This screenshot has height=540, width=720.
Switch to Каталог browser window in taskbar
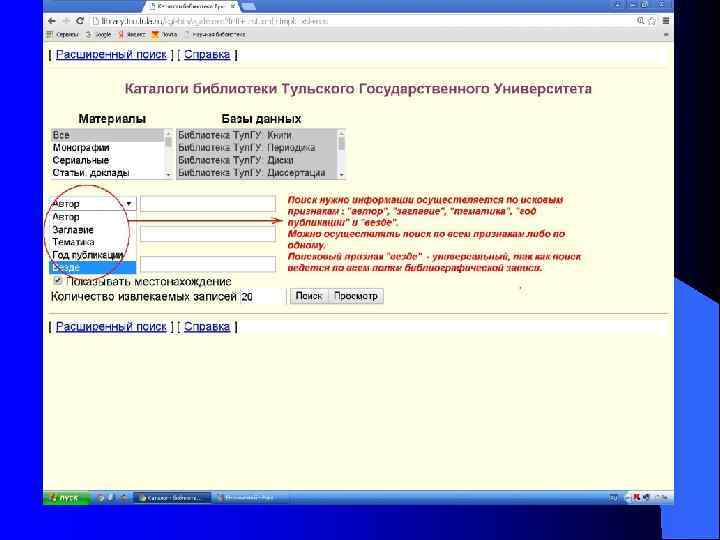point(172,498)
